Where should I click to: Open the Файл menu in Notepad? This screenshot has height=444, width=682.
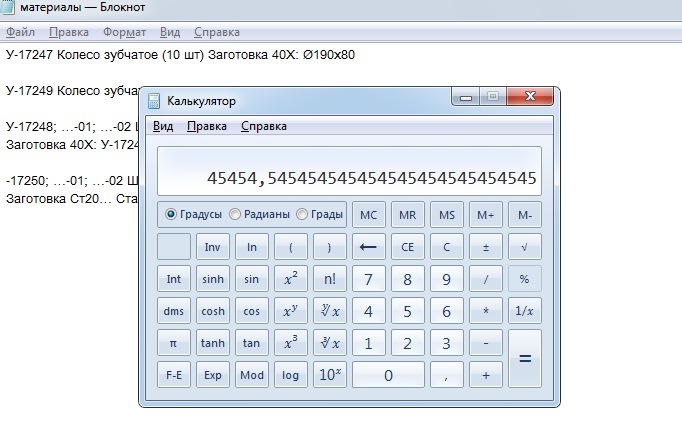tap(20, 32)
